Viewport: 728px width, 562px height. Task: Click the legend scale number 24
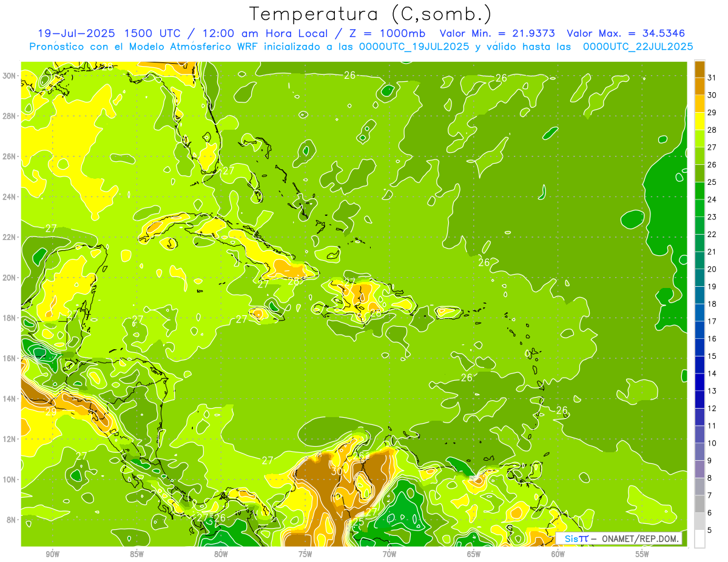click(x=712, y=199)
